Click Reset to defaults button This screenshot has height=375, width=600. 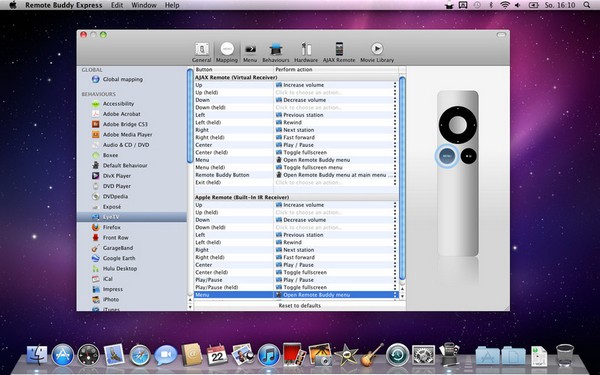point(300,305)
